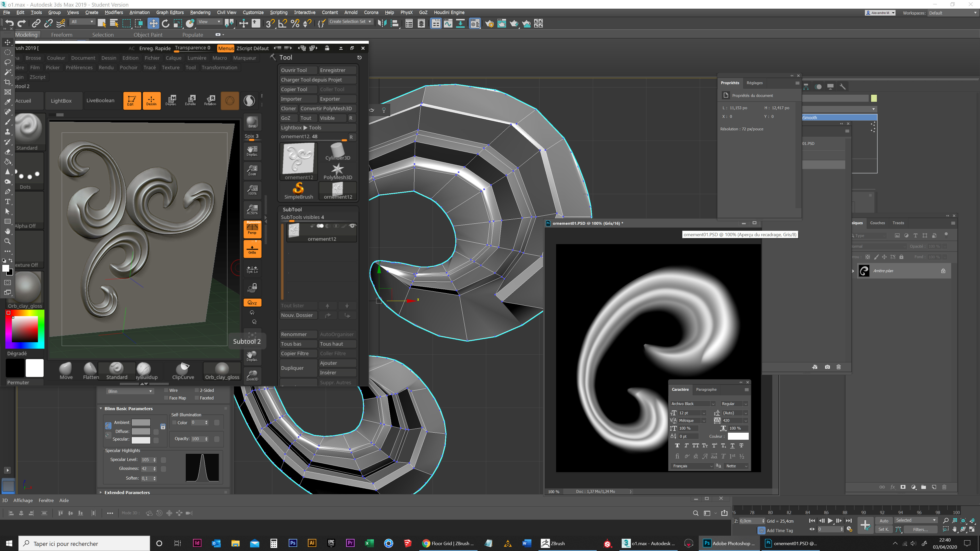The width and height of the screenshot is (980, 551).
Task: Select the Photoshop Hand tool
Action: (x=7, y=231)
